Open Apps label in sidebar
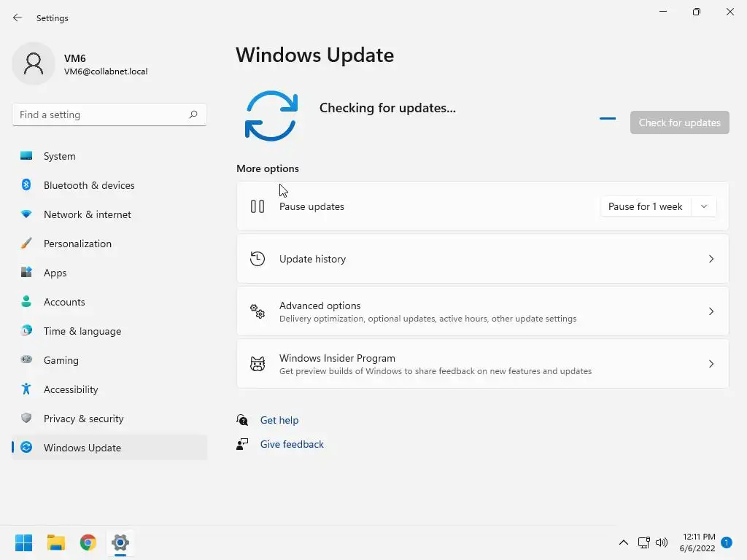747x560 pixels. pos(55,273)
